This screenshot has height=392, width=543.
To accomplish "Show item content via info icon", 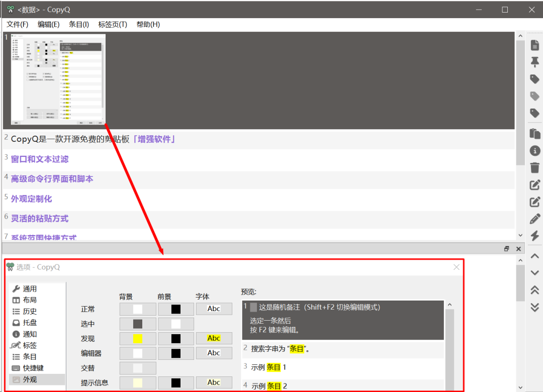I will [x=534, y=151].
